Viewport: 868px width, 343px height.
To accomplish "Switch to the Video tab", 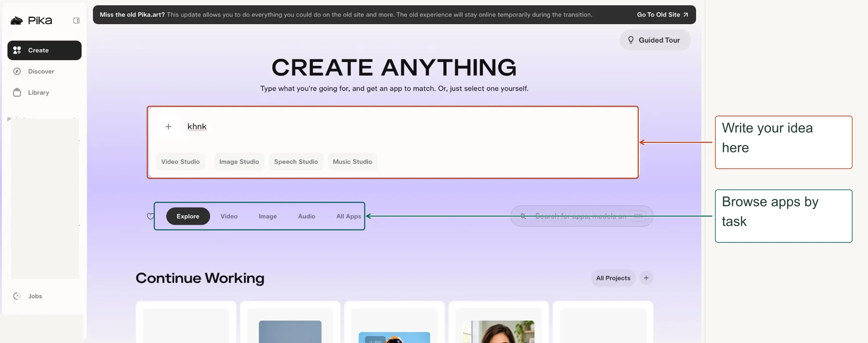I will (x=229, y=216).
